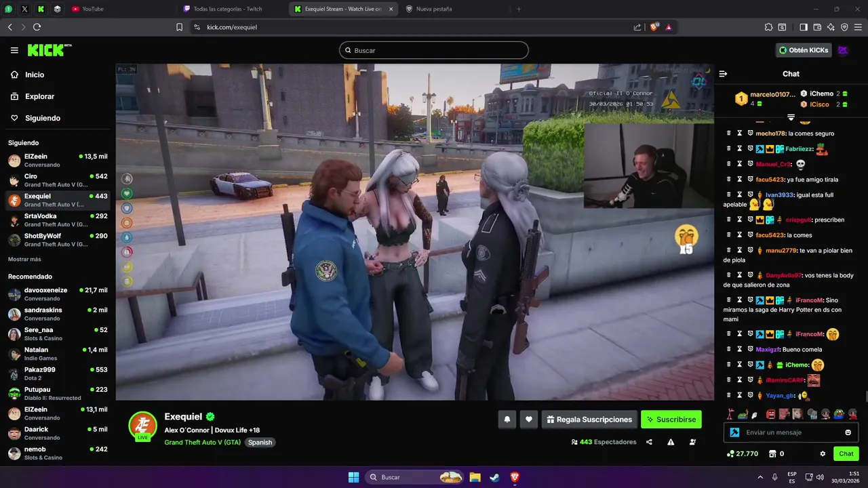Image resolution: width=868 pixels, height=488 pixels.
Task: Enable notifications with the bell button
Action: [507, 420]
